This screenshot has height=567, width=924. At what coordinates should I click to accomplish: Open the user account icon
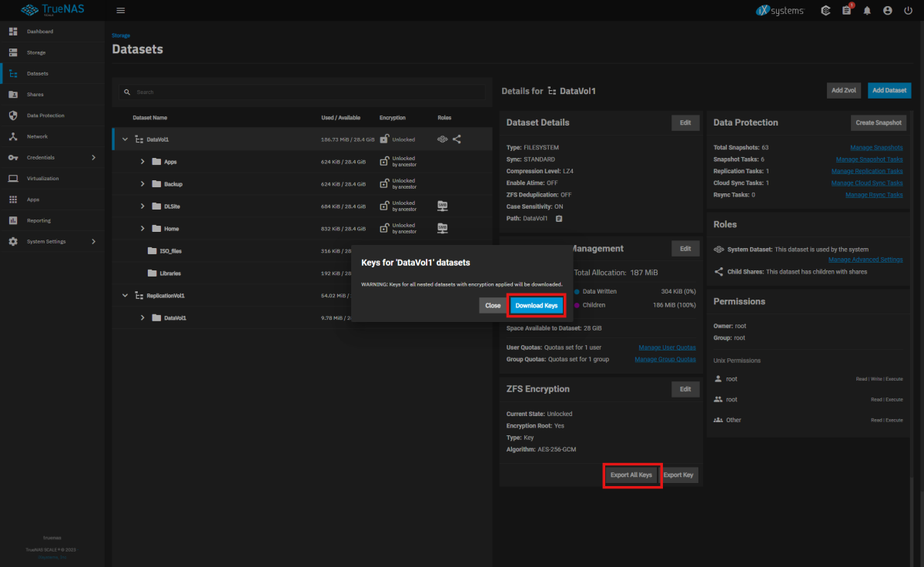pos(888,11)
